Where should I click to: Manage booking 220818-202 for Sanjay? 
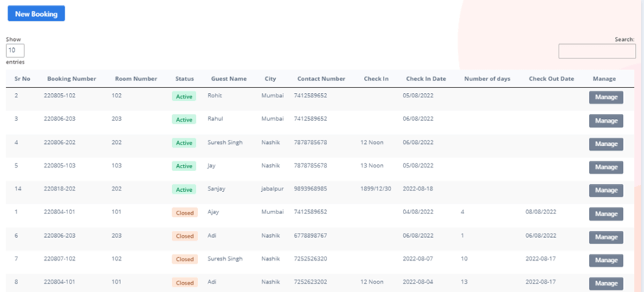coord(606,190)
